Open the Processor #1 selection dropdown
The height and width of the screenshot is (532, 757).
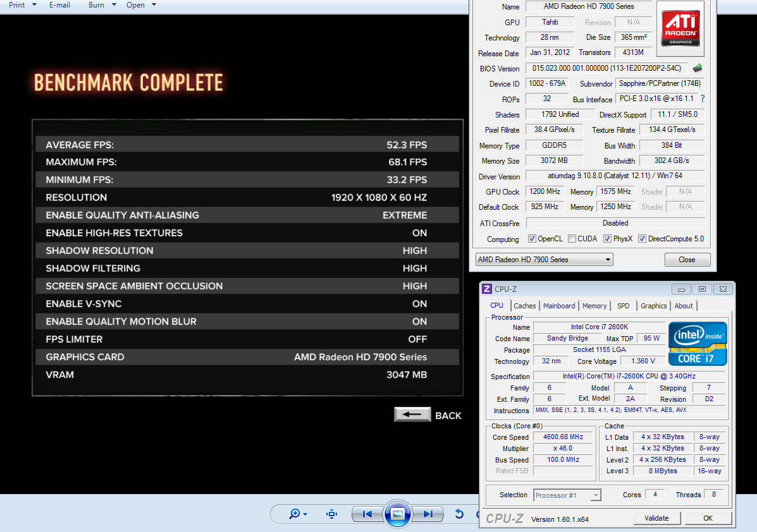tap(567, 495)
